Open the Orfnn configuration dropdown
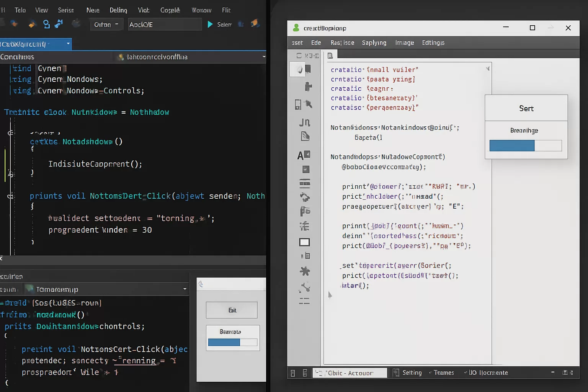The height and width of the screenshot is (392, 588). point(106,24)
